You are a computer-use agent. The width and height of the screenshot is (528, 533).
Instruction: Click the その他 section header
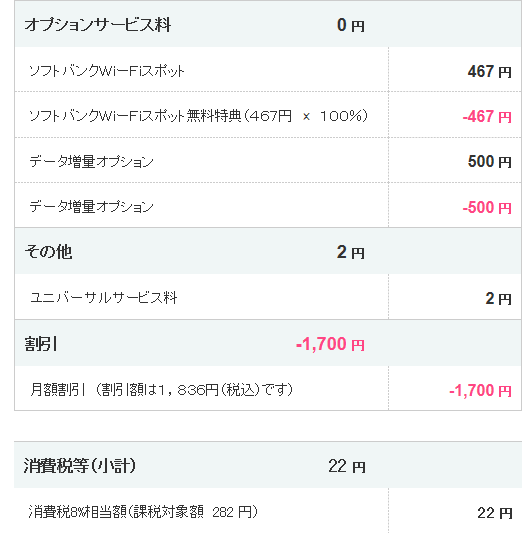(48, 252)
